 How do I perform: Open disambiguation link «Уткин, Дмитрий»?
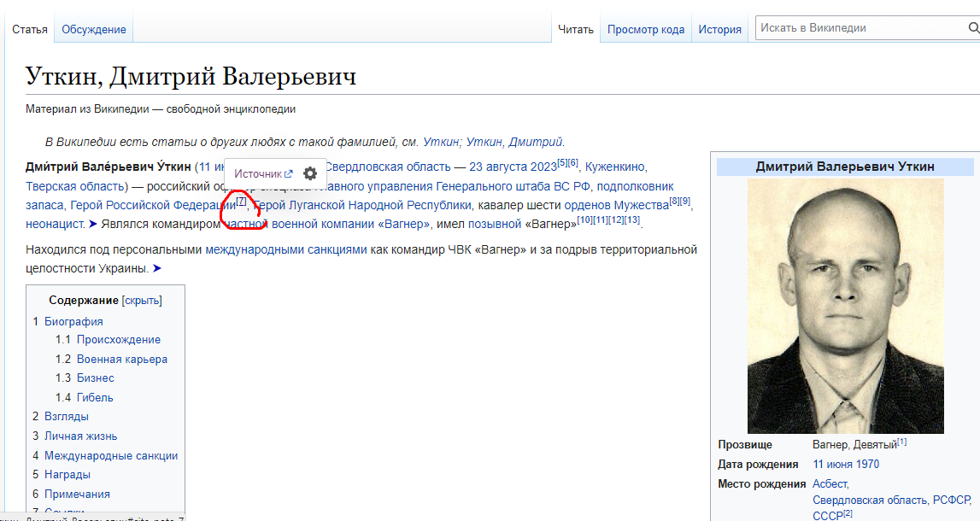(x=514, y=142)
